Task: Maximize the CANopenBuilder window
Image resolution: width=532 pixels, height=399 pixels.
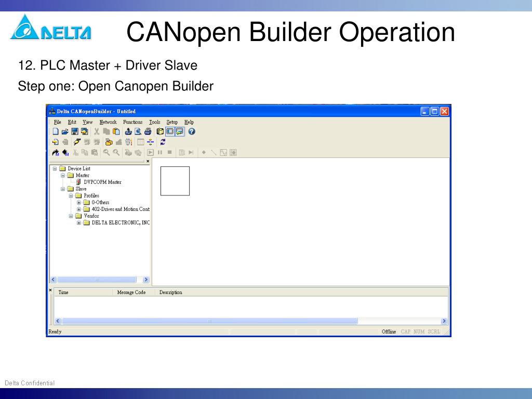Action: [435, 111]
